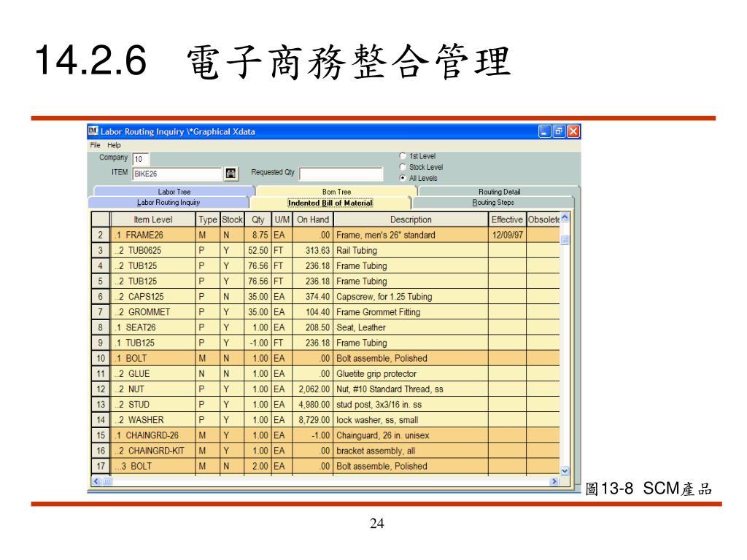This screenshot has height=560, width=747.
Task: Click the Company input field
Action: (141, 158)
